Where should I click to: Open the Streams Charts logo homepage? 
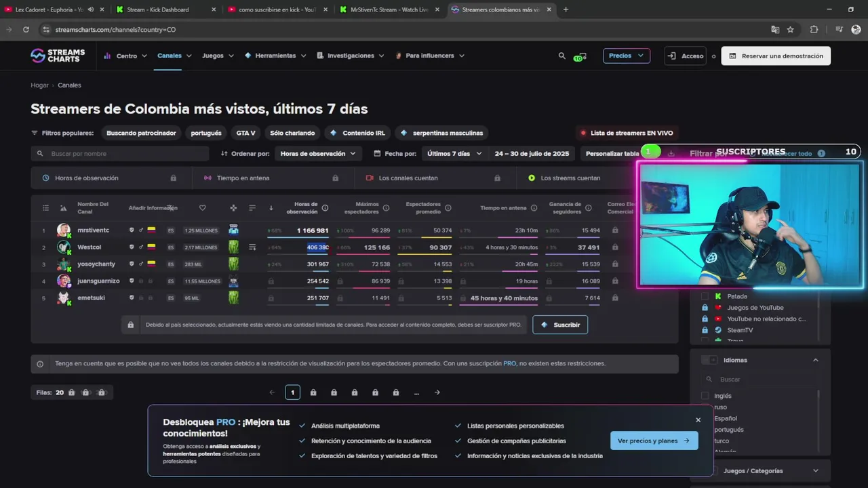point(58,56)
